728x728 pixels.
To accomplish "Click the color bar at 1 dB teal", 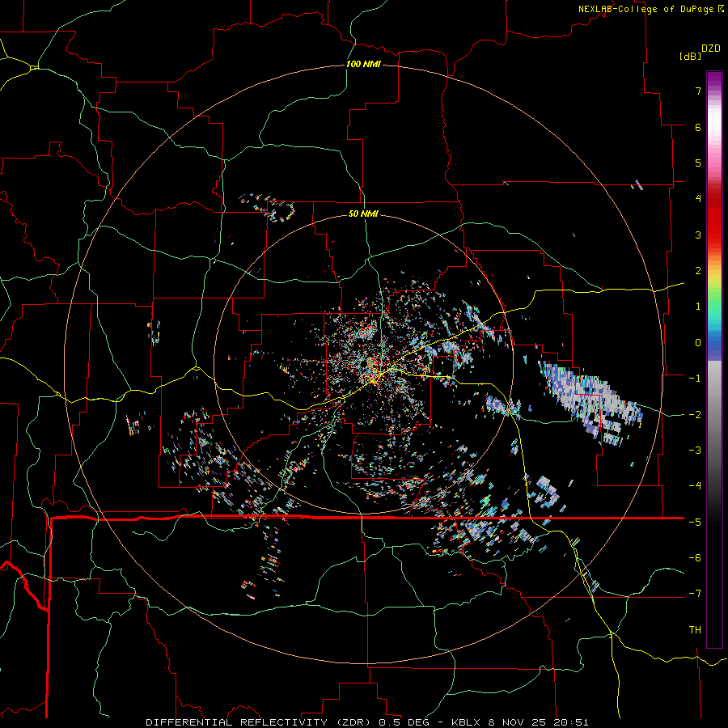I will pos(714,307).
